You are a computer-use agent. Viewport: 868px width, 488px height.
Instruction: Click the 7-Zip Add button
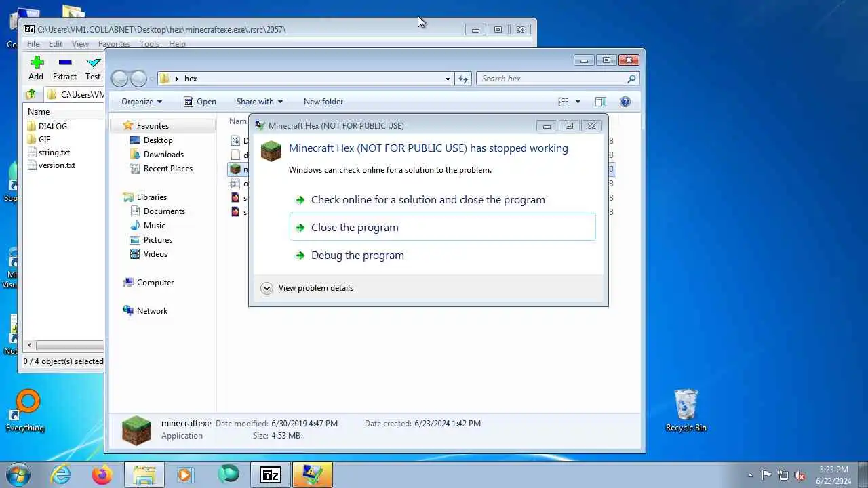(36, 68)
